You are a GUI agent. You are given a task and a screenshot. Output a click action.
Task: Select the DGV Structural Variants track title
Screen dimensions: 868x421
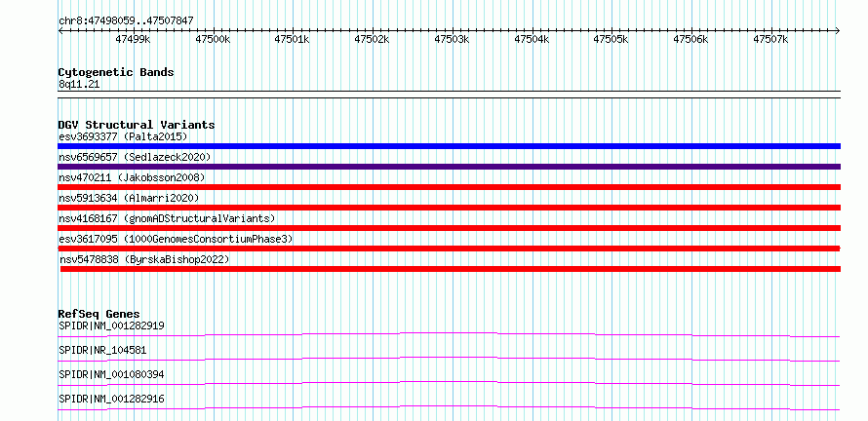click(137, 125)
